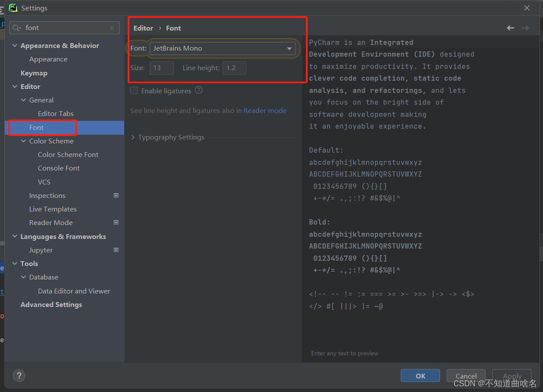
Task: Click the Reader mode link
Action: (x=265, y=111)
